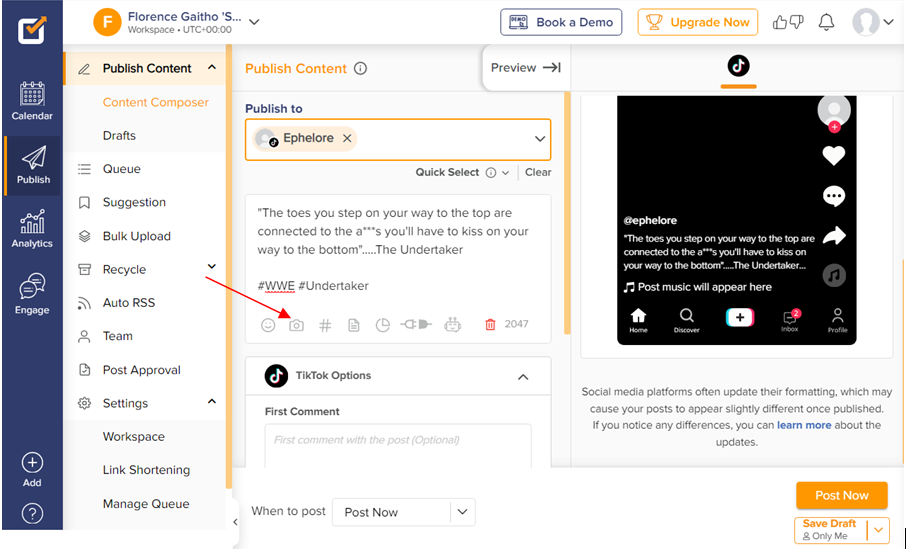Click the music disc icon in preview
Image resolution: width=906 pixels, height=551 pixels.
834,276
